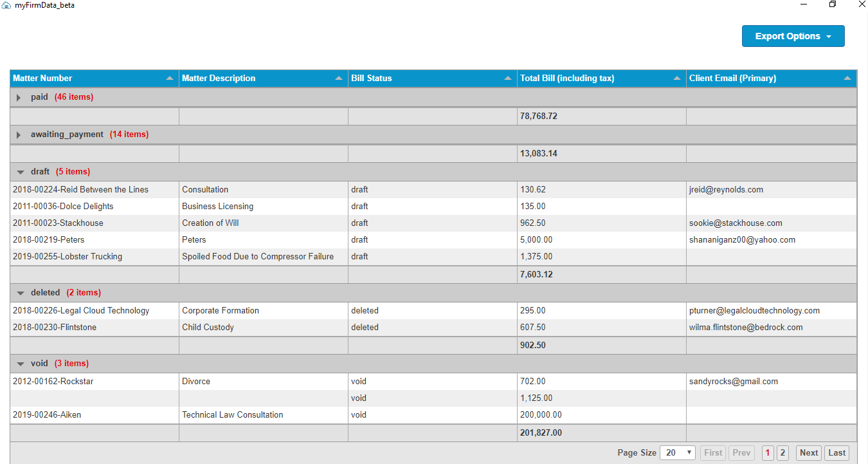The width and height of the screenshot is (868, 464).
Task: Click email shananiganz00@yahoo.com
Action: tap(743, 240)
